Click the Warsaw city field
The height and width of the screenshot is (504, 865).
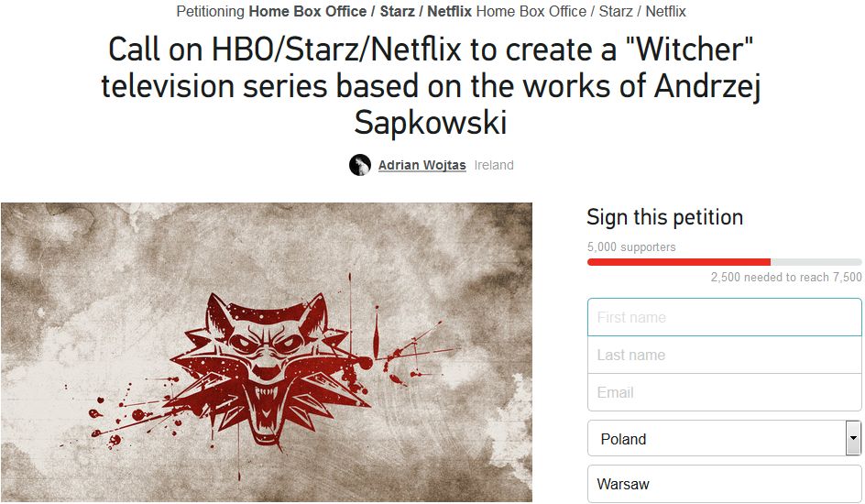(724, 484)
